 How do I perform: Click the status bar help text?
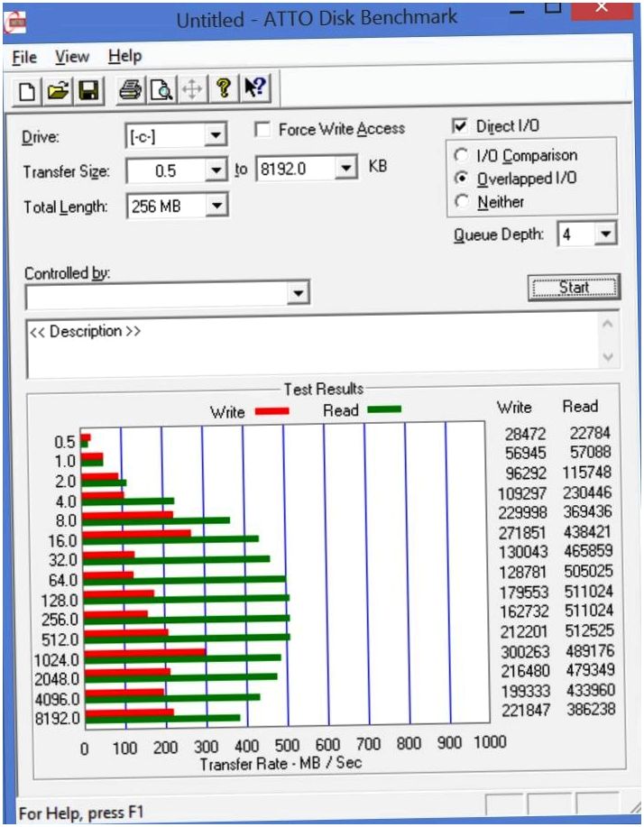click(x=81, y=813)
